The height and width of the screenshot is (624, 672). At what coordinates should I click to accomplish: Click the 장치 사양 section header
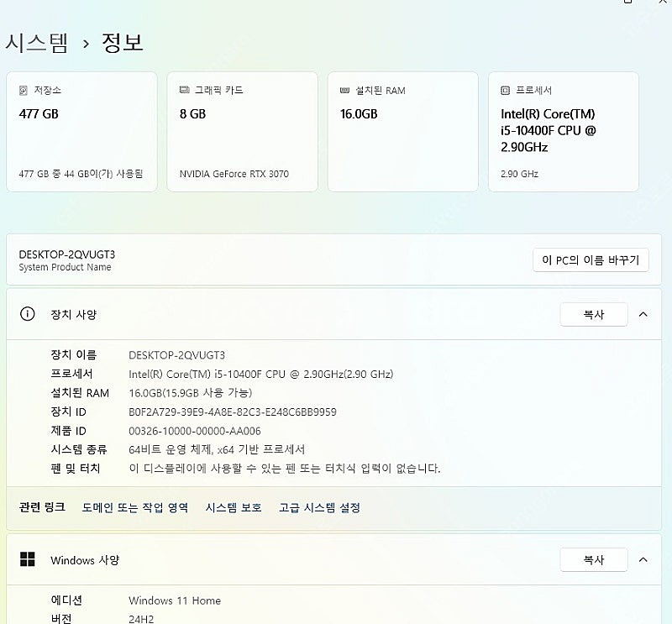pyautogui.click(x=333, y=314)
